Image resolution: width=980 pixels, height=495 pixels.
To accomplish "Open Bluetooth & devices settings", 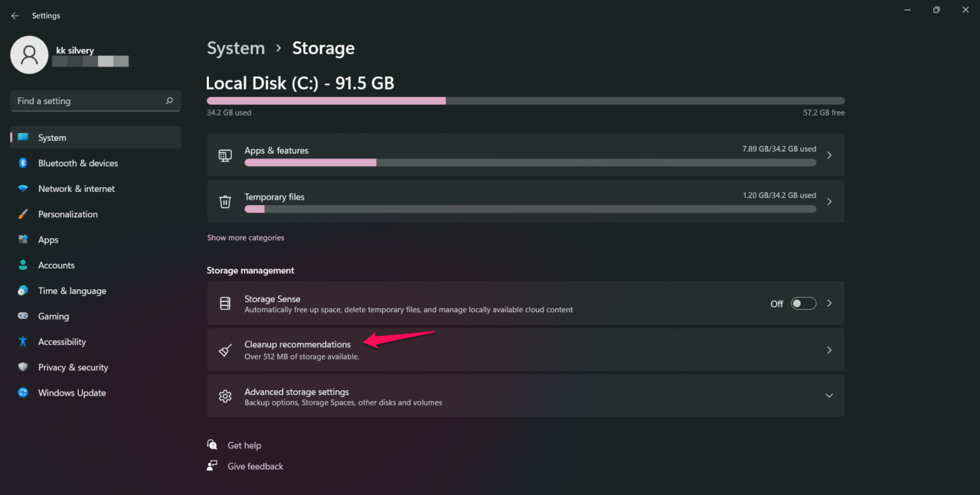I will tap(77, 163).
